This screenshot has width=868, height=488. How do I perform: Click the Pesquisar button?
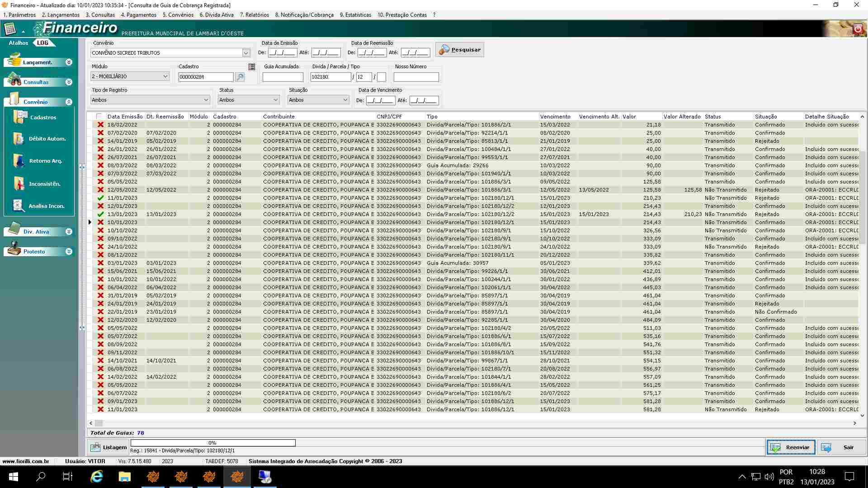click(x=460, y=50)
